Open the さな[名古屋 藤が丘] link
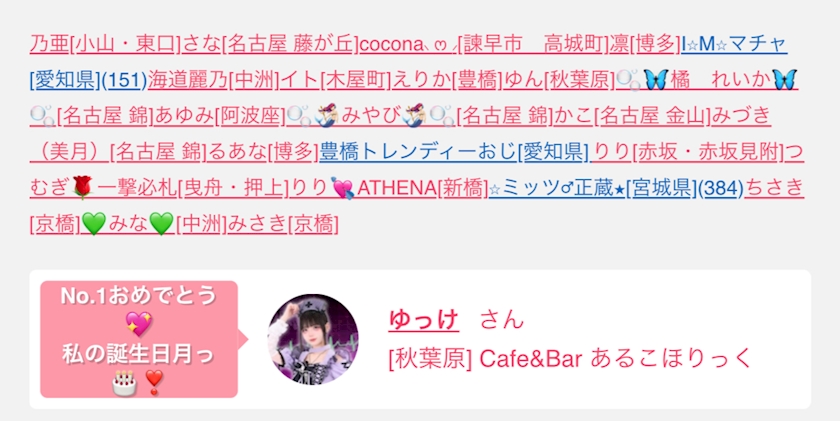 [271, 44]
